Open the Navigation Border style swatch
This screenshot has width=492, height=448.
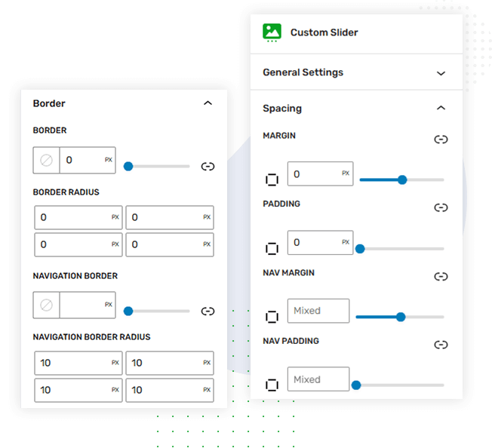(x=46, y=305)
